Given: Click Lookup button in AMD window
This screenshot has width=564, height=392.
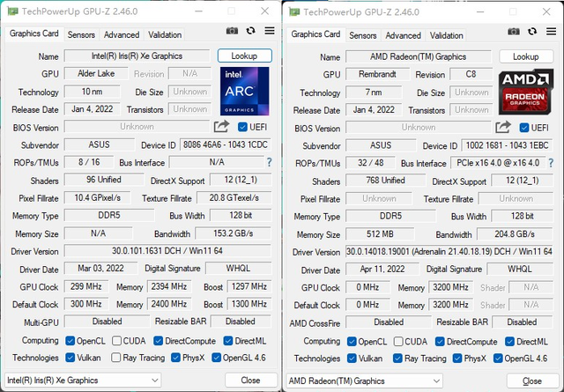Looking at the screenshot, I should point(526,56).
